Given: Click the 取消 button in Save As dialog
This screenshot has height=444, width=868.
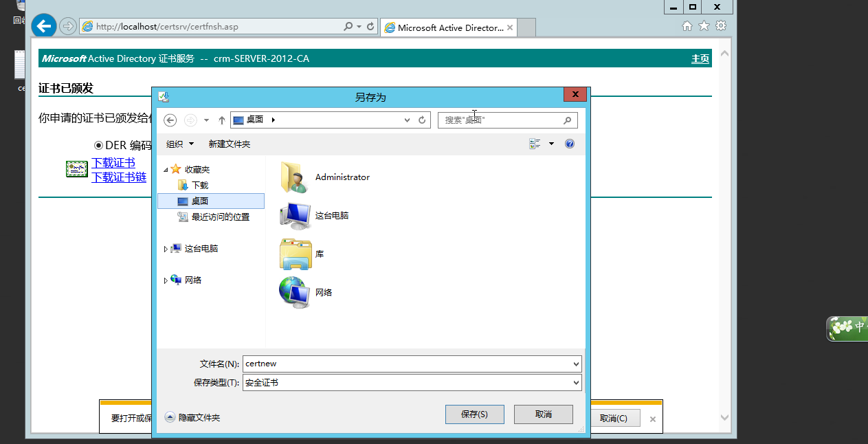Looking at the screenshot, I should click(x=544, y=414).
